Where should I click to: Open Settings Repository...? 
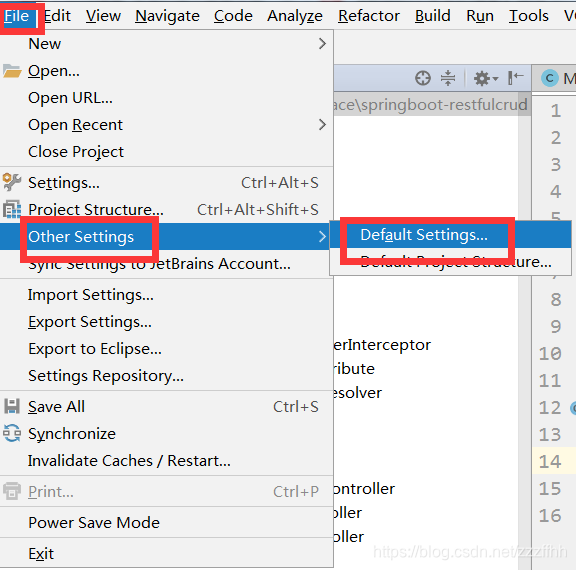pyautogui.click(x=166, y=376)
